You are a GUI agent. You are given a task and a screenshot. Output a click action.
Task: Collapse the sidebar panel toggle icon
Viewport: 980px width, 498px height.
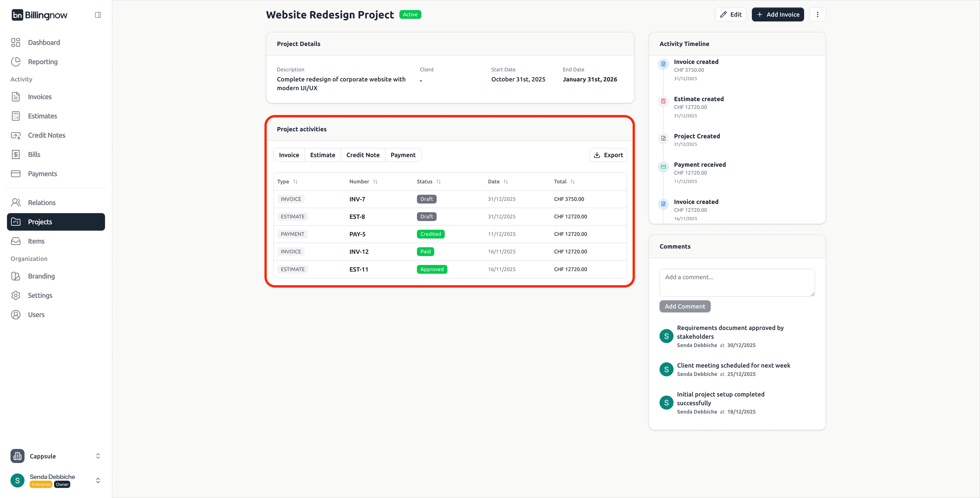pyautogui.click(x=98, y=15)
